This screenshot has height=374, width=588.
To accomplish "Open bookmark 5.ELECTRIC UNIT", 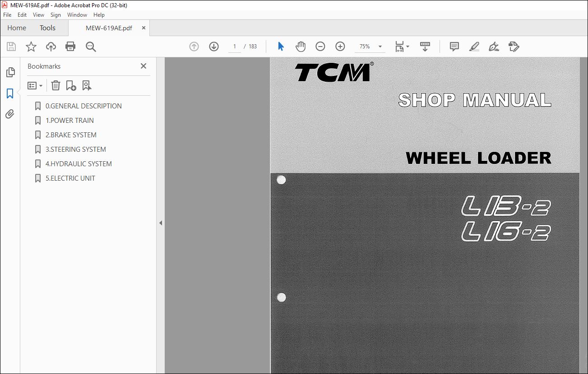I will (70, 178).
